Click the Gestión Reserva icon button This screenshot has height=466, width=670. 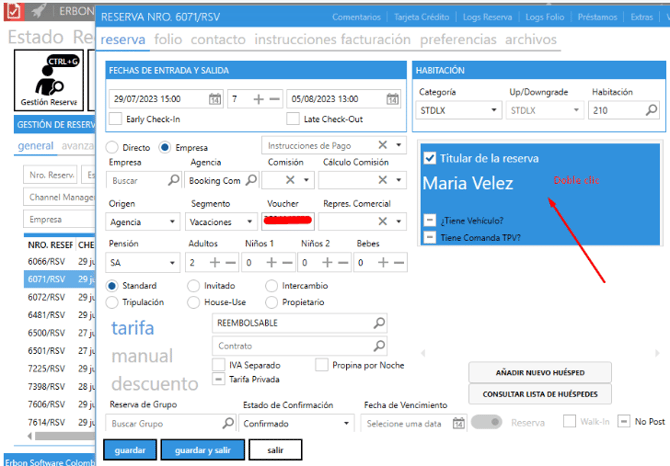point(49,79)
